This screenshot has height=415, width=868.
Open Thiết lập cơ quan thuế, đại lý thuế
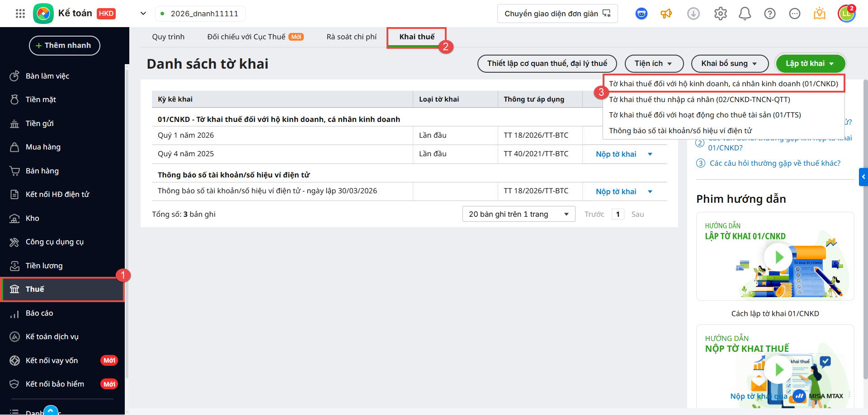point(547,64)
